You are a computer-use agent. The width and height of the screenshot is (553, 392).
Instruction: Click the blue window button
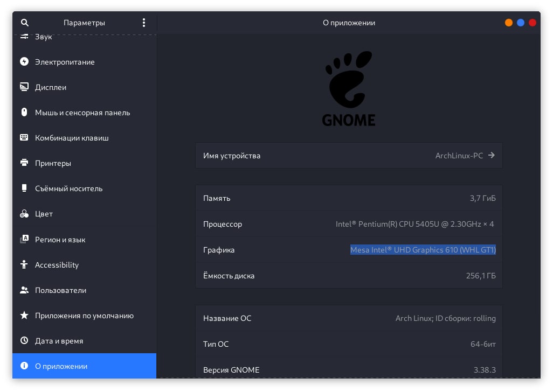pos(521,23)
